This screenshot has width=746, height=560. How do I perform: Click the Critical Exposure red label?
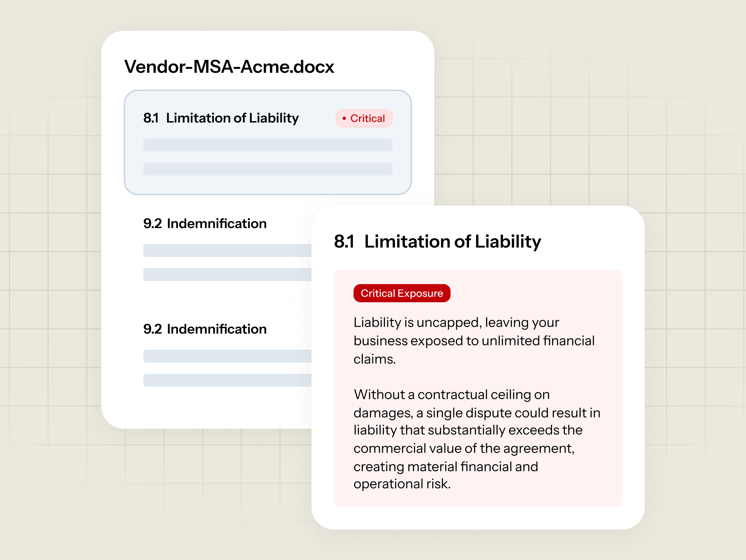[402, 293]
